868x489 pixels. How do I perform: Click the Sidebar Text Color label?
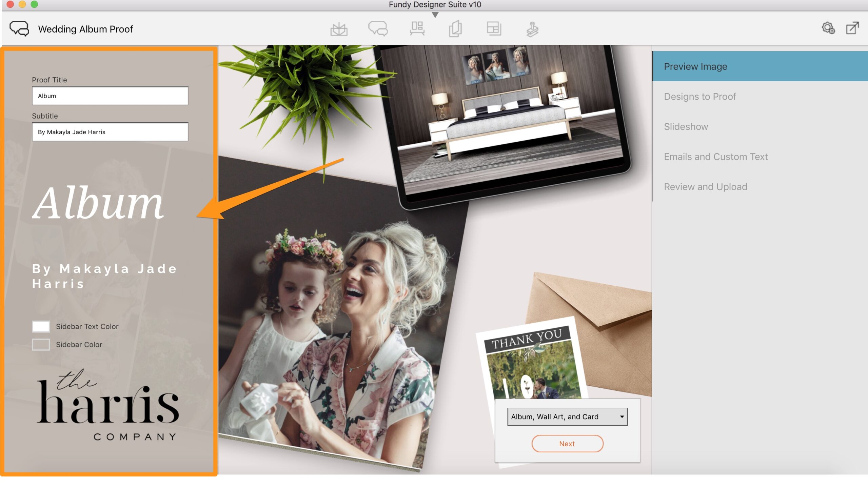coord(87,326)
